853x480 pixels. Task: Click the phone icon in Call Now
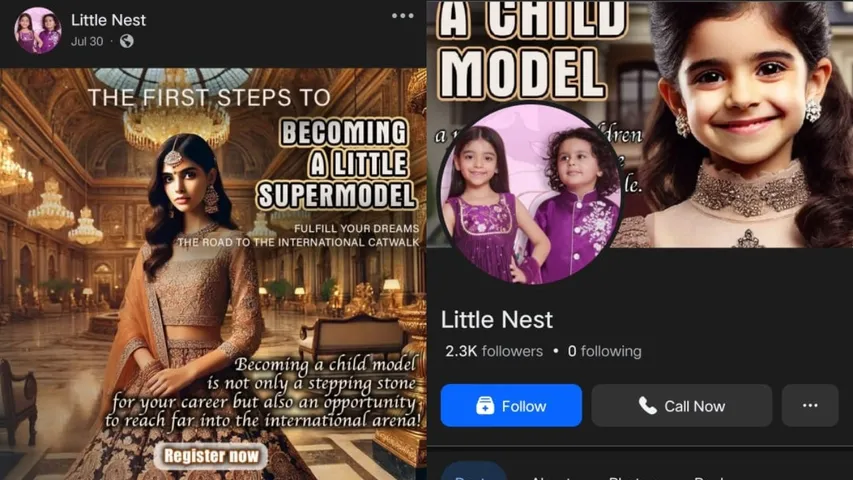[647, 405]
